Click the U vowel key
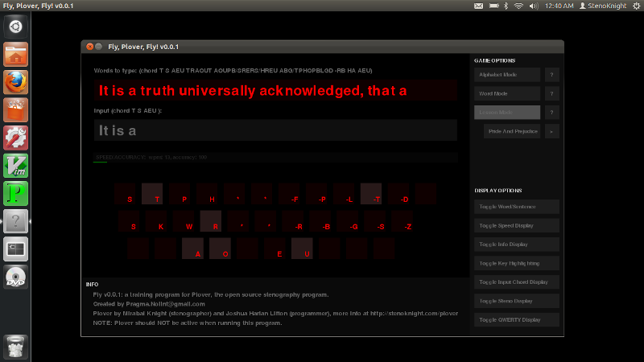The image size is (644, 362). tap(302, 249)
